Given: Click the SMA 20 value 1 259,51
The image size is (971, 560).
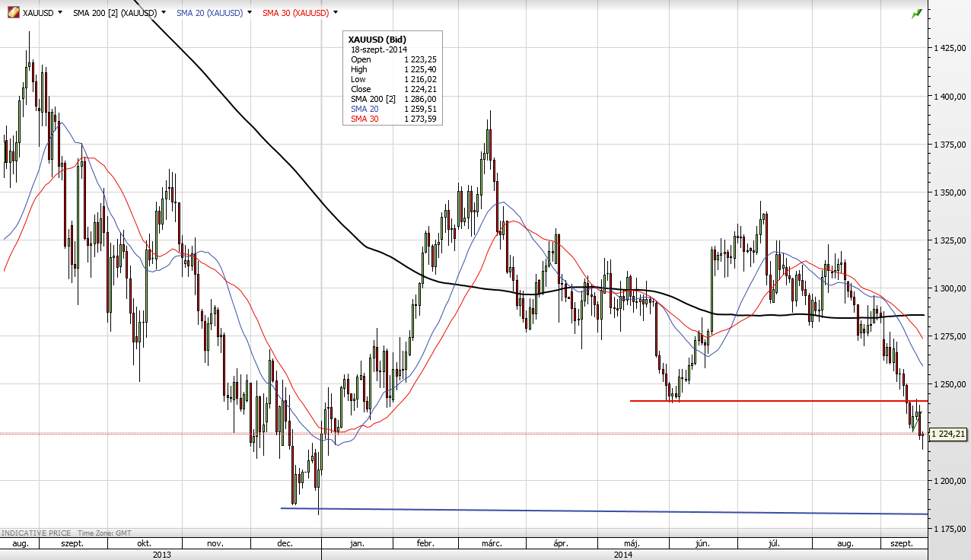Looking at the screenshot, I should [x=421, y=109].
